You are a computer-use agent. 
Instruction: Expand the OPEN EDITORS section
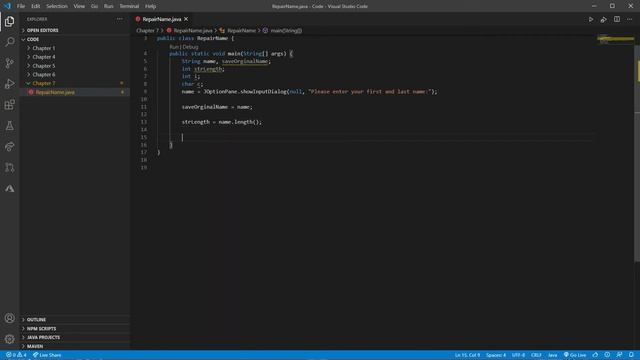tap(75, 30)
